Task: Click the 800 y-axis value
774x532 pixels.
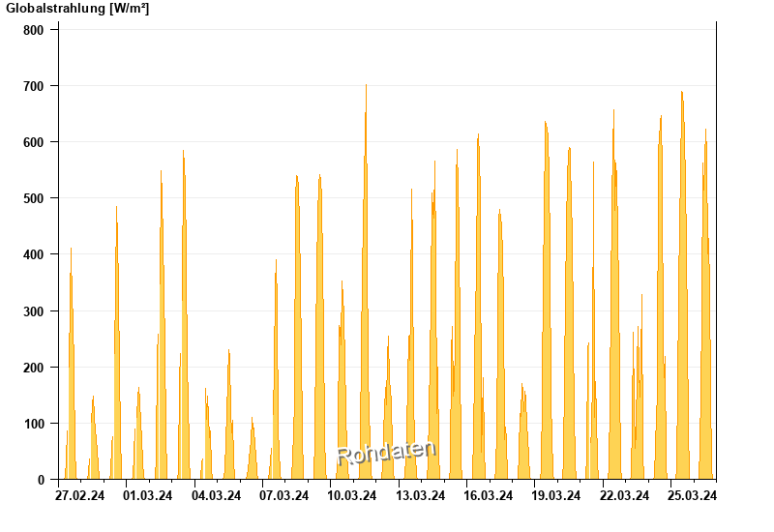Action: point(34,30)
